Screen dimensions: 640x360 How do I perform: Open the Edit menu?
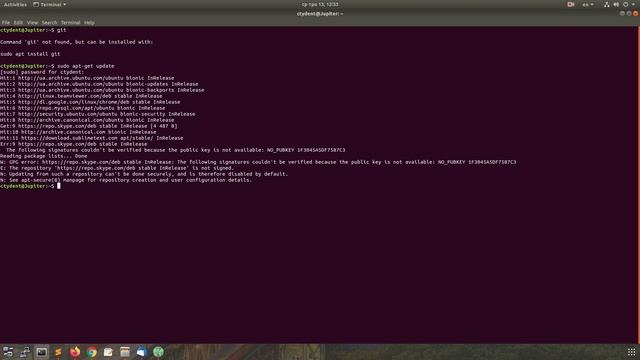point(18,22)
